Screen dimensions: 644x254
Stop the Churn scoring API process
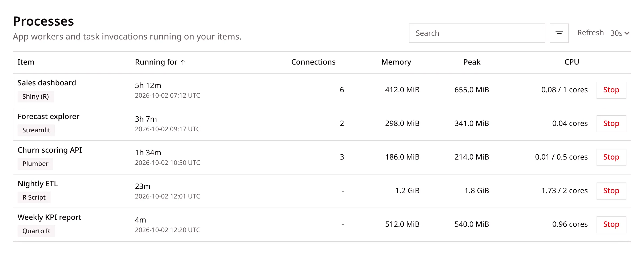(x=611, y=157)
